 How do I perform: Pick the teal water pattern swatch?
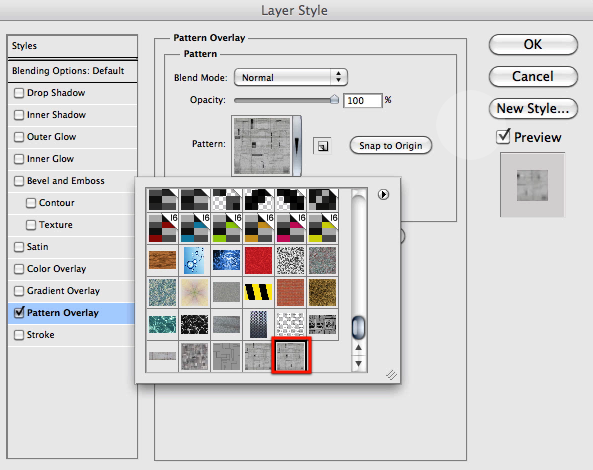(162, 324)
